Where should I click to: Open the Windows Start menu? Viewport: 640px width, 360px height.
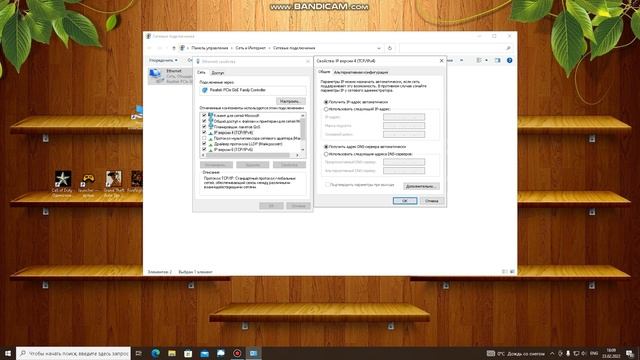[7, 353]
